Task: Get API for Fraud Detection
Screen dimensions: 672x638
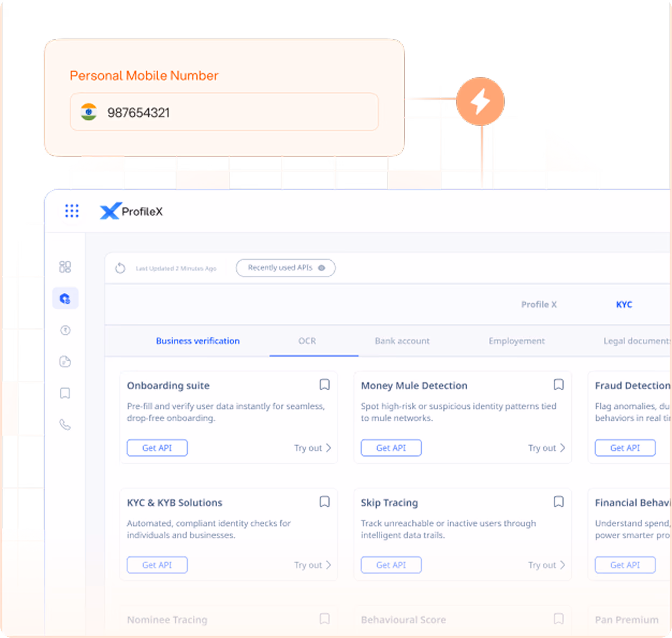Action: (x=625, y=448)
